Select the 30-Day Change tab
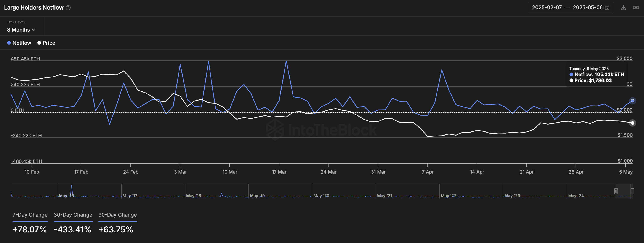644x243 pixels. pos(73,215)
